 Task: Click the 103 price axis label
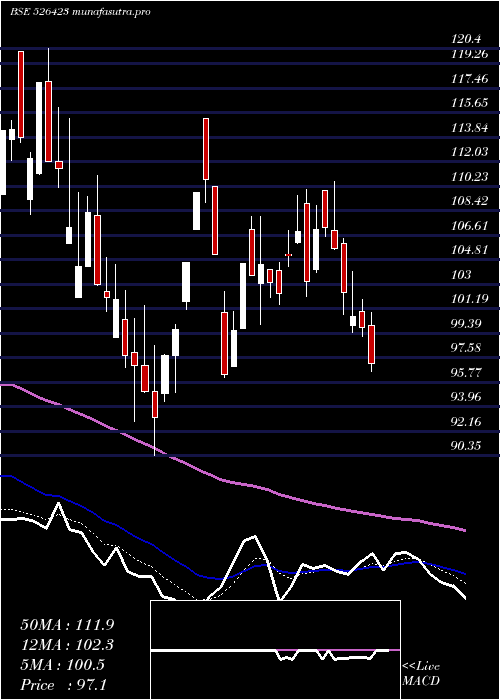pos(461,274)
